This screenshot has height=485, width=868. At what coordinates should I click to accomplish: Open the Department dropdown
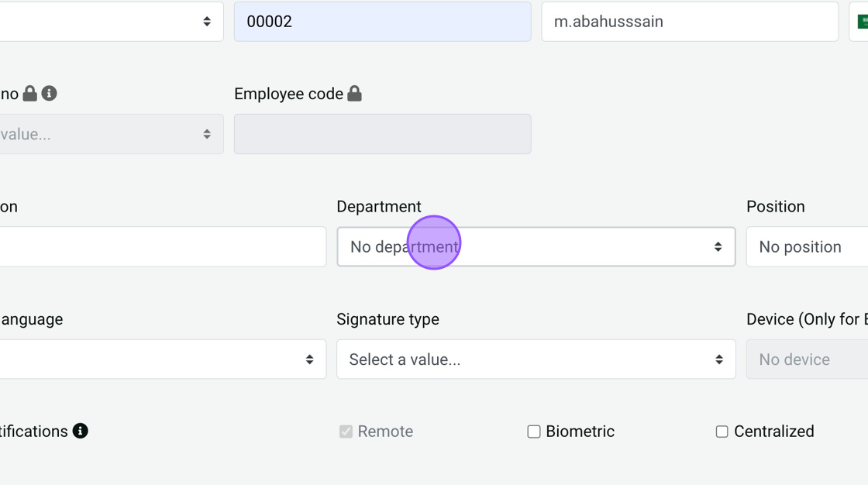(x=536, y=246)
